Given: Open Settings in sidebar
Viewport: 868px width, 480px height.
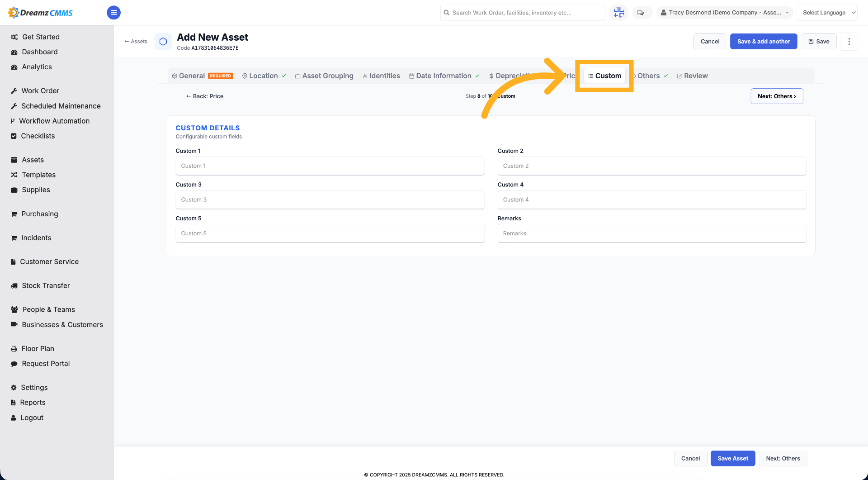Looking at the screenshot, I should coord(29,387).
